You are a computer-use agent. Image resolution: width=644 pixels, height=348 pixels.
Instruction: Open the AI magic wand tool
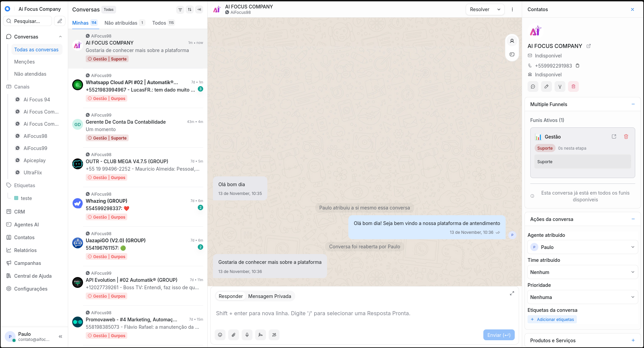[274, 335]
